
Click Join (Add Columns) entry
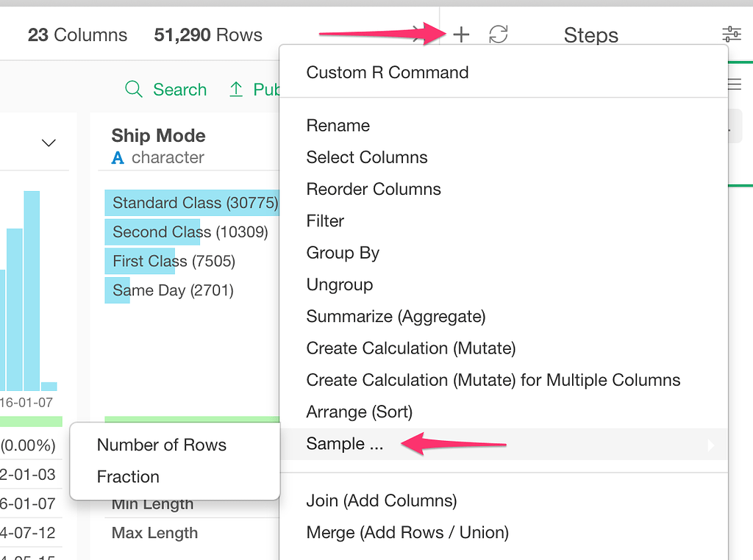(x=381, y=501)
